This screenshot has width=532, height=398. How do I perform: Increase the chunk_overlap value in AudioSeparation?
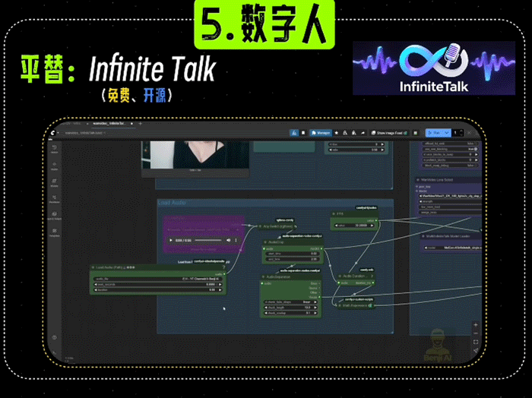[x=315, y=313]
